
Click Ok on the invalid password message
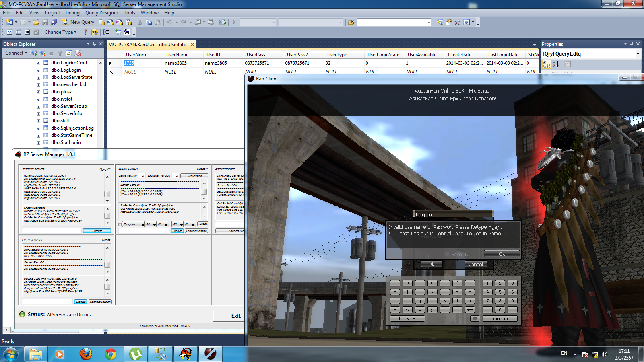[x=502, y=254]
